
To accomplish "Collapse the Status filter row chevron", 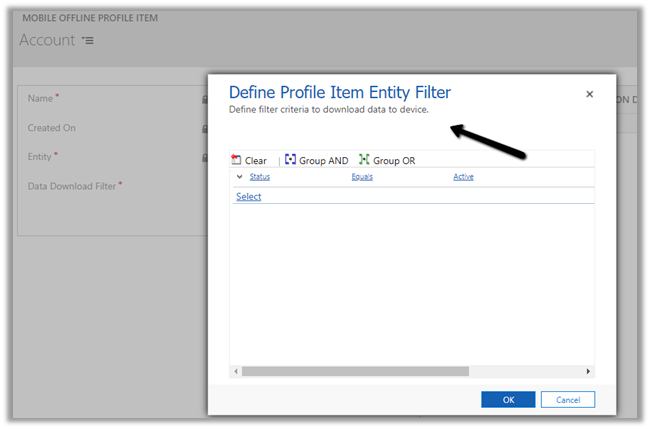I will point(239,177).
